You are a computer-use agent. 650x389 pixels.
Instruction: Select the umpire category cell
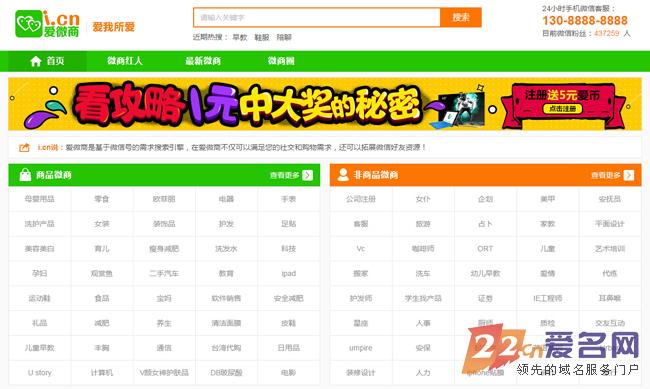[x=361, y=348]
